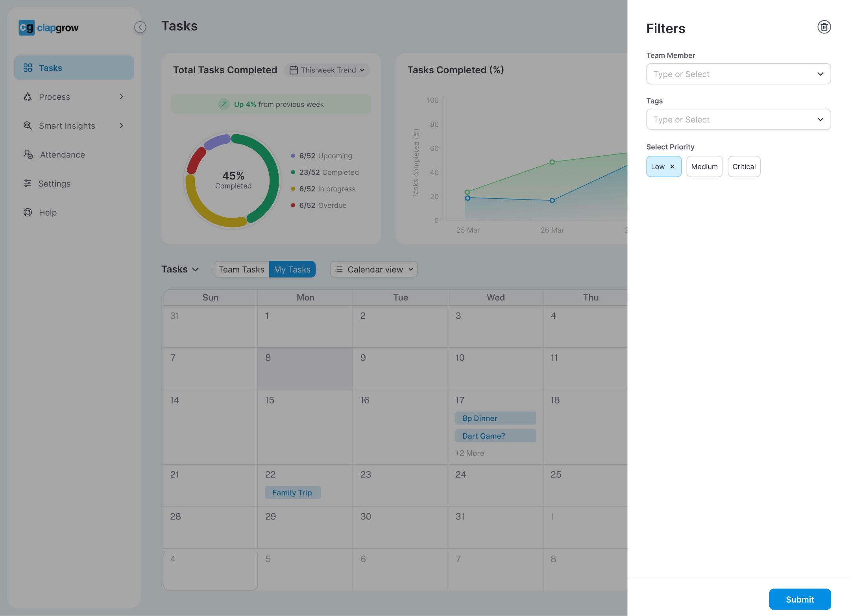
Task: Select Tasks in the sidebar menu
Action: 74,68
